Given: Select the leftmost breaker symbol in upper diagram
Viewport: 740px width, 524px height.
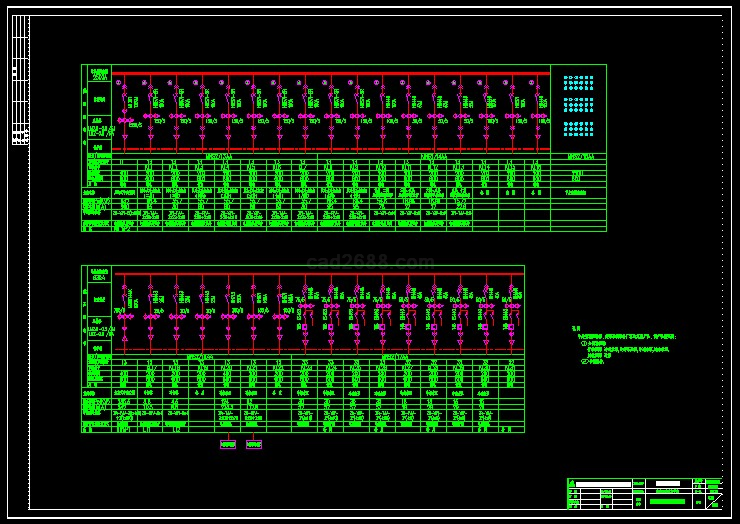Looking at the screenshot, I should pyautogui.click(x=125, y=102).
